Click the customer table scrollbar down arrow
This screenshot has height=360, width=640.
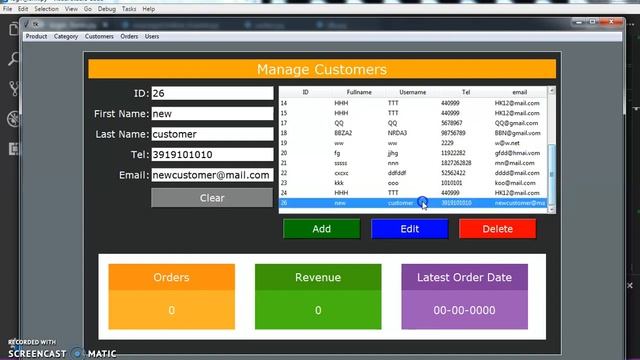pyautogui.click(x=551, y=209)
